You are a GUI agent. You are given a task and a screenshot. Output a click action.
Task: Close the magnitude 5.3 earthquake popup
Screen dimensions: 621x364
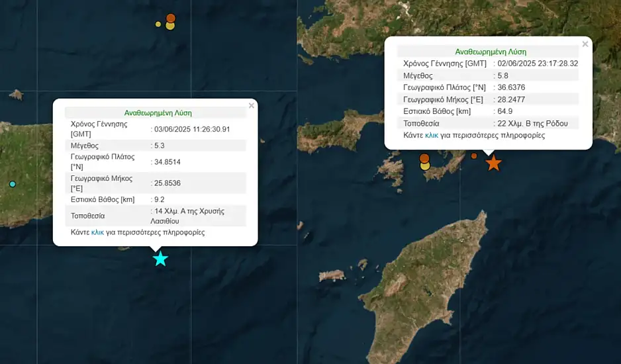[x=251, y=105]
